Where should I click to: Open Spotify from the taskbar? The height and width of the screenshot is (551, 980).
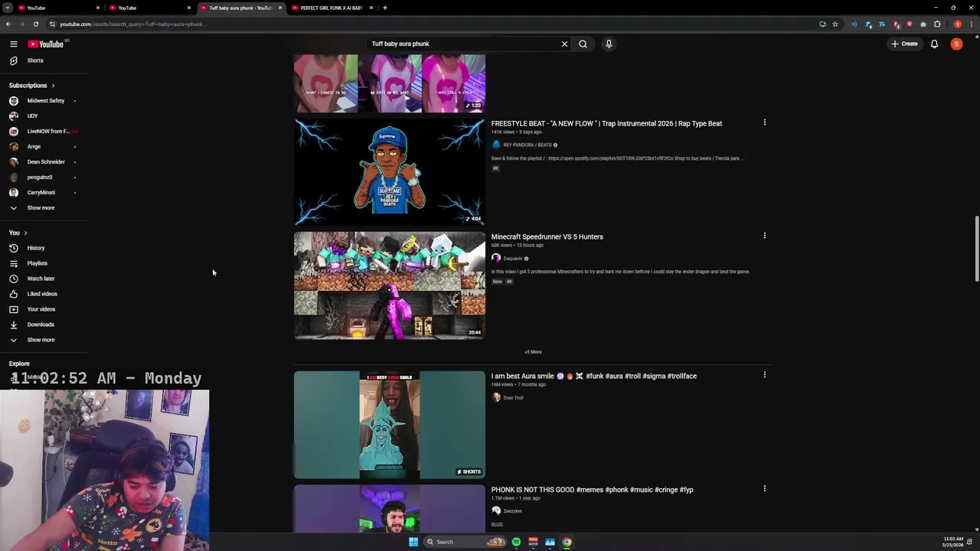point(516,542)
